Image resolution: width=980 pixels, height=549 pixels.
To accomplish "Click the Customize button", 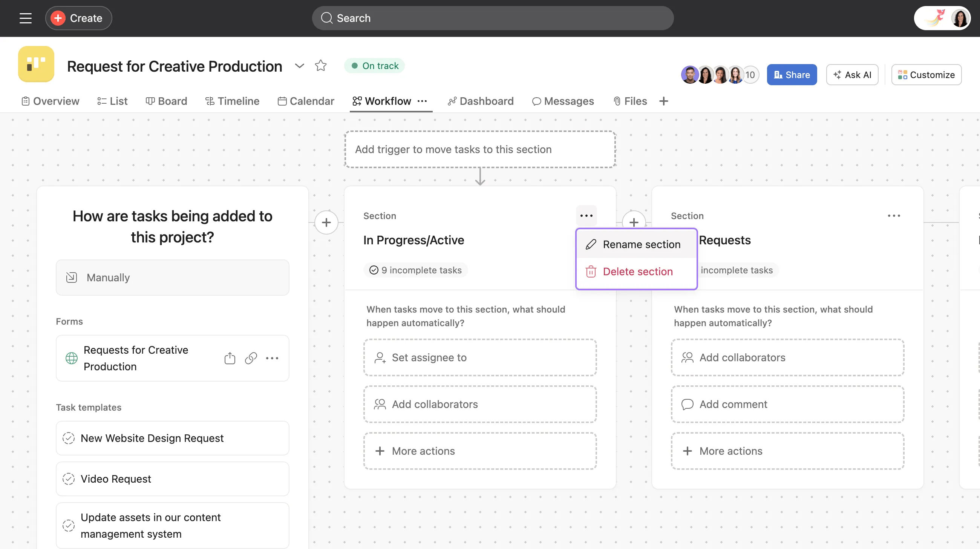I will (926, 74).
